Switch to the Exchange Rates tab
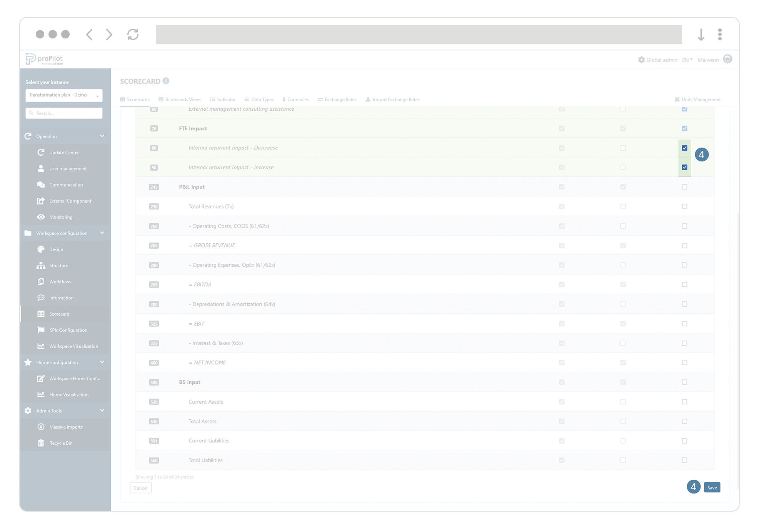Image resolution: width=759 pixels, height=532 pixels. click(x=337, y=99)
